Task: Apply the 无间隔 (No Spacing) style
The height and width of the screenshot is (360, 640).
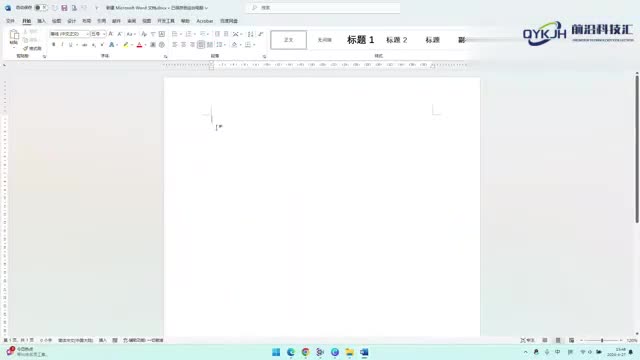Action: click(x=324, y=40)
